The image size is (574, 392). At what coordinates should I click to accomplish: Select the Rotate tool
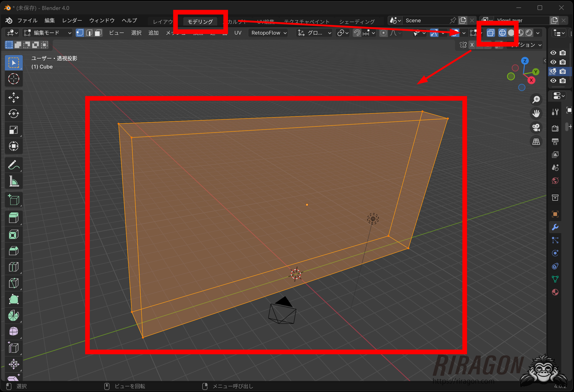point(13,114)
